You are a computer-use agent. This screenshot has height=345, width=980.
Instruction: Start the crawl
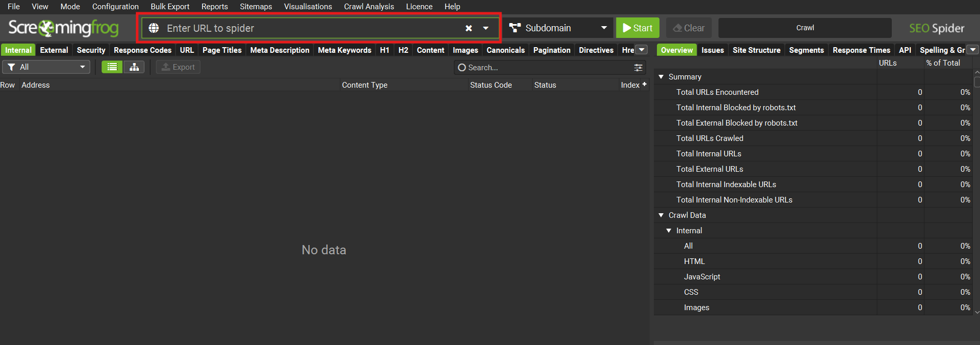pos(637,28)
